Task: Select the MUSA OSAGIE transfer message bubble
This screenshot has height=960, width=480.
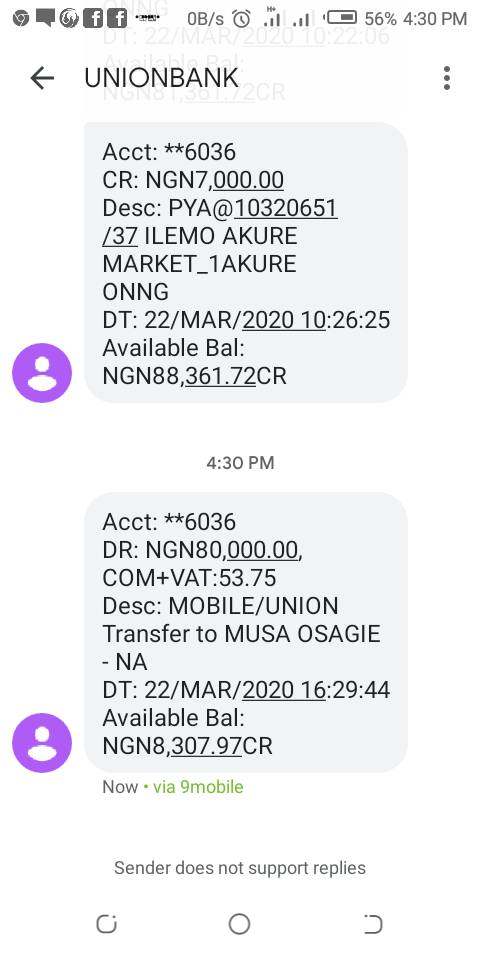Action: click(x=246, y=632)
